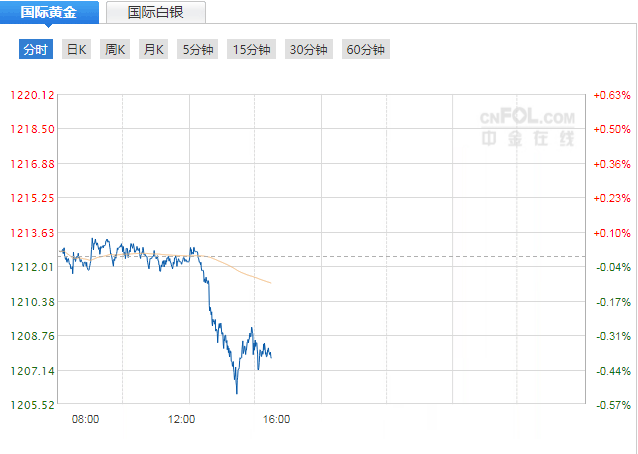Screen dimensions: 638x454
Task: Click the 12:00 time axis marker
Action: [181, 419]
